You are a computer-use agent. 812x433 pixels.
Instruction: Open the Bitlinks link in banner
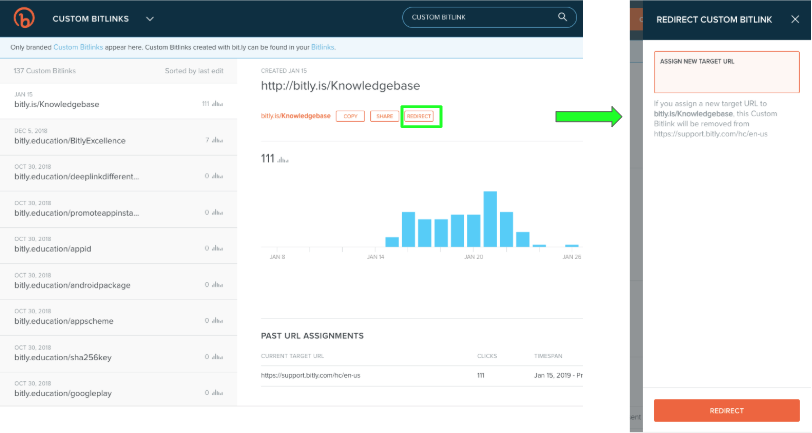323,47
